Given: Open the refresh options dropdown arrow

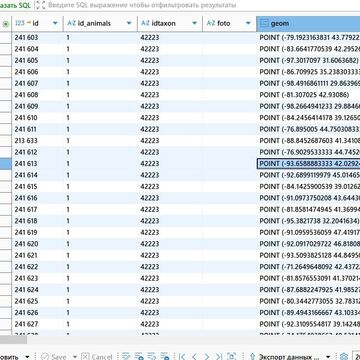Looking at the screenshot, I should [28, 356].
